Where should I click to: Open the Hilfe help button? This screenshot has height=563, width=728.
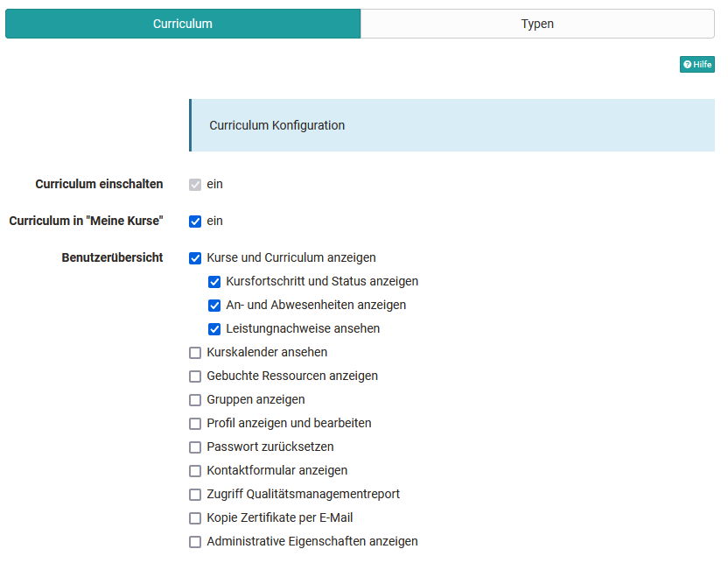pos(696,64)
